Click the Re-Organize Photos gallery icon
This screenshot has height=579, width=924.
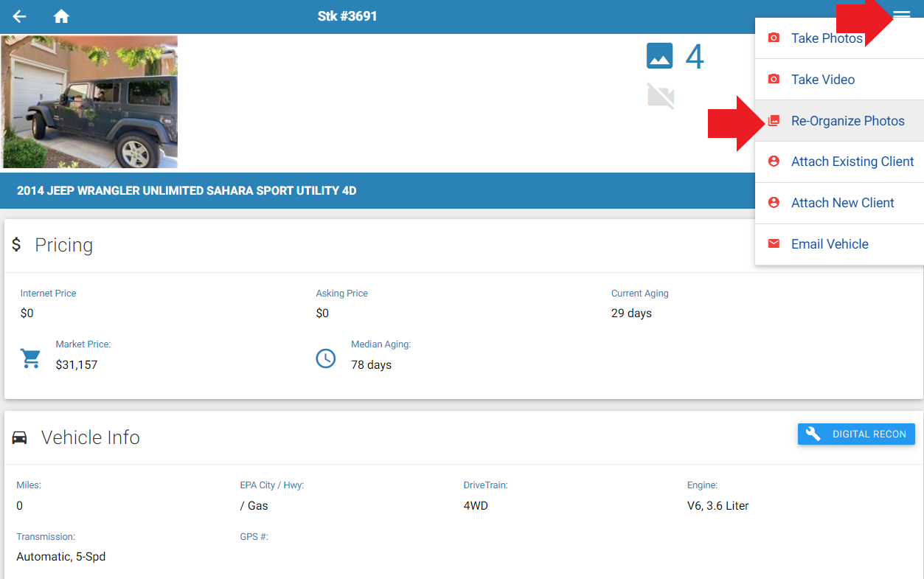pos(774,120)
